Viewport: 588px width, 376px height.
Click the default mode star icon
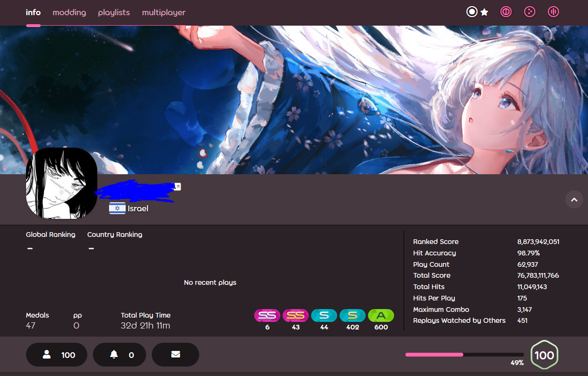pos(484,12)
